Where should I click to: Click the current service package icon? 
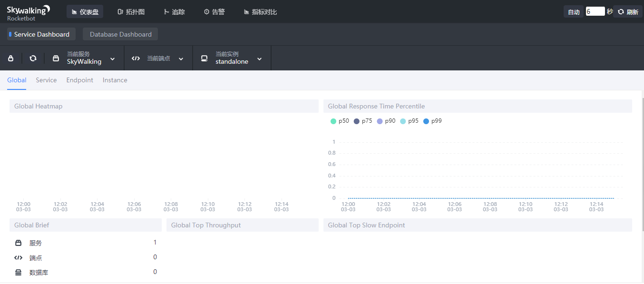56,59
